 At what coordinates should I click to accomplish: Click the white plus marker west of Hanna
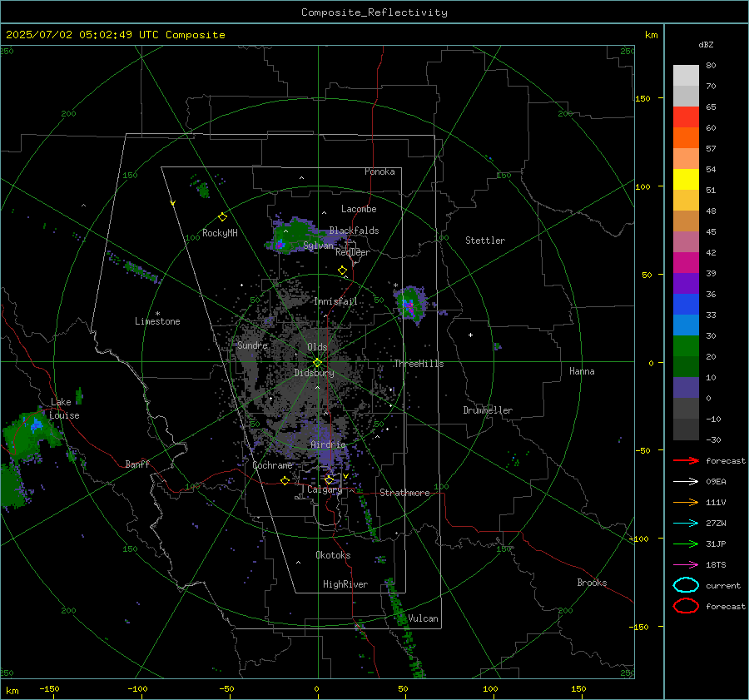pos(470,335)
